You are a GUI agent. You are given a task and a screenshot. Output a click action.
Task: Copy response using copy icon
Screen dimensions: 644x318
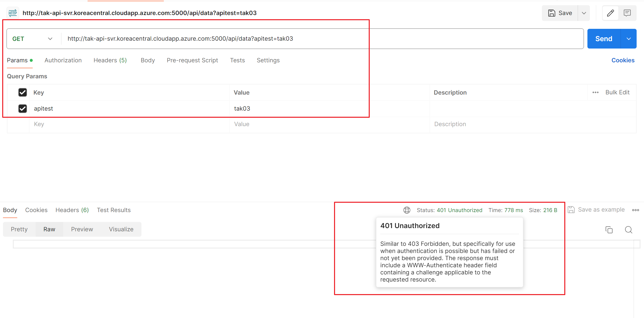(609, 230)
